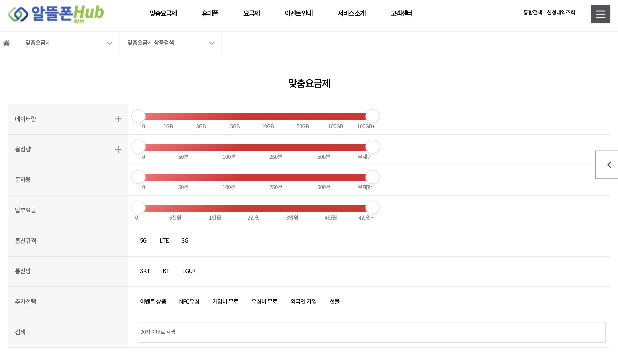
Task: Open the 이벤트안내 menu
Action: click(299, 13)
